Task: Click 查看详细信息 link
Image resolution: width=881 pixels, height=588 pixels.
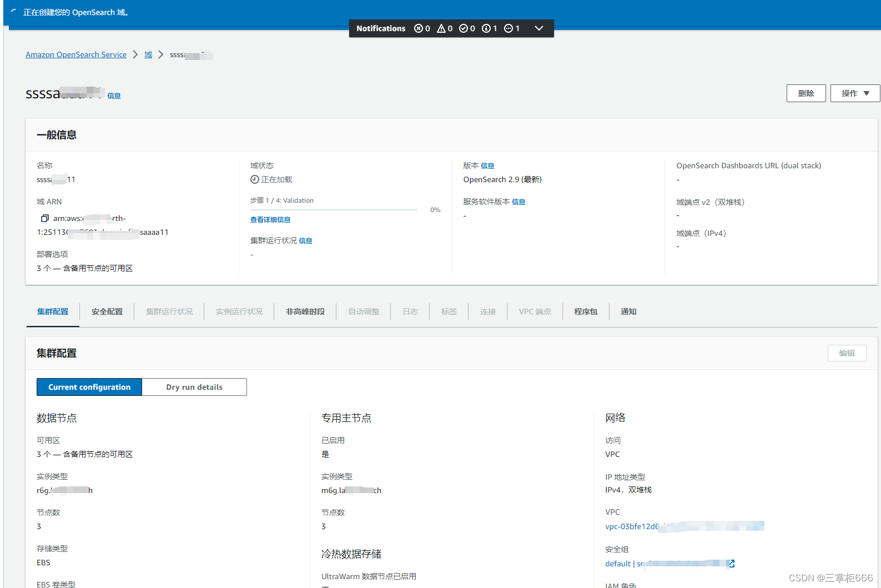Action: [270, 220]
